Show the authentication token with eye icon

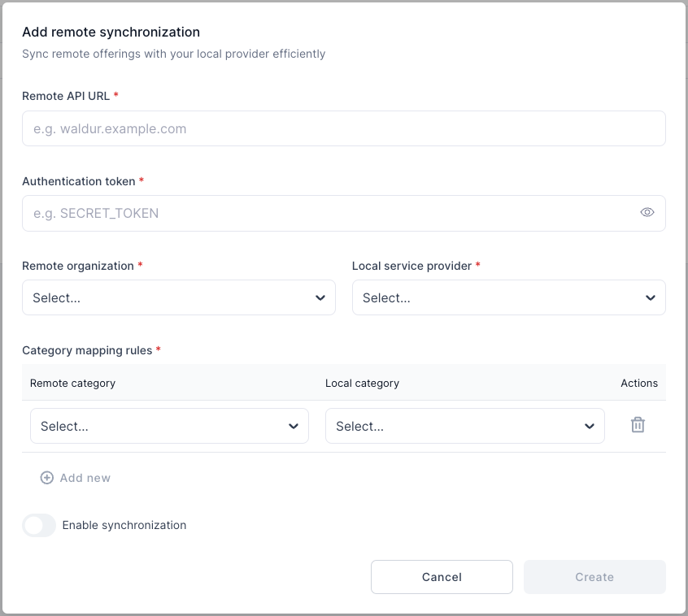click(x=647, y=213)
